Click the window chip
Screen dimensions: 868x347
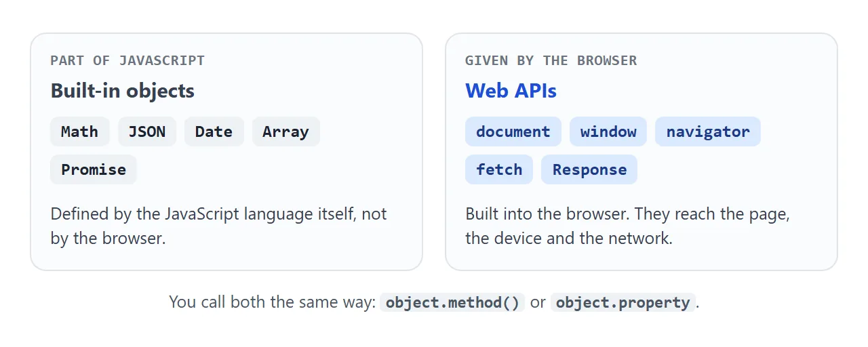(x=608, y=131)
